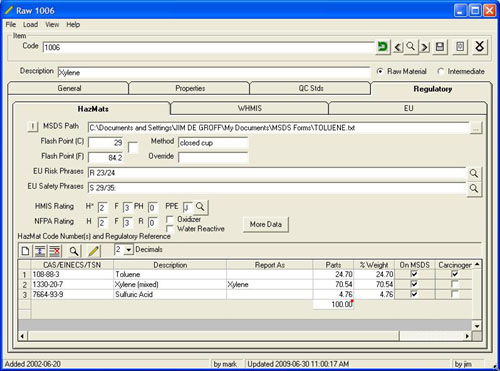Click the % Weight column header

pos(374,265)
